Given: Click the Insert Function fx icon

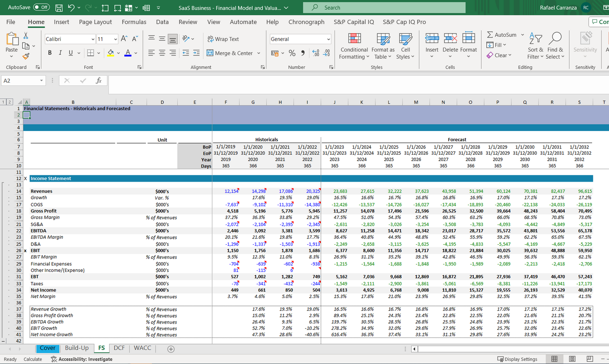Looking at the screenshot, I should (99, 80).
